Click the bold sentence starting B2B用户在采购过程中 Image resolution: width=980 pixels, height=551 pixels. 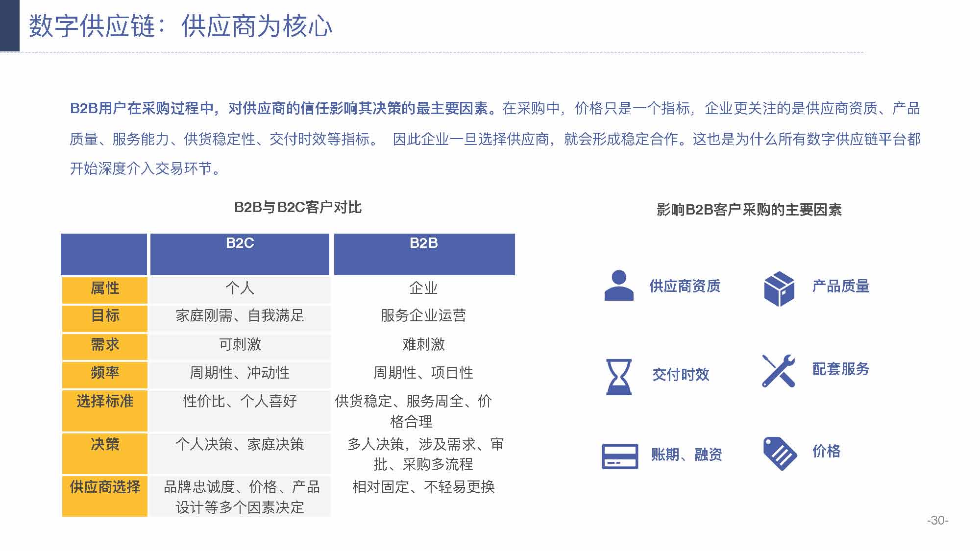(x=286, y=108)
